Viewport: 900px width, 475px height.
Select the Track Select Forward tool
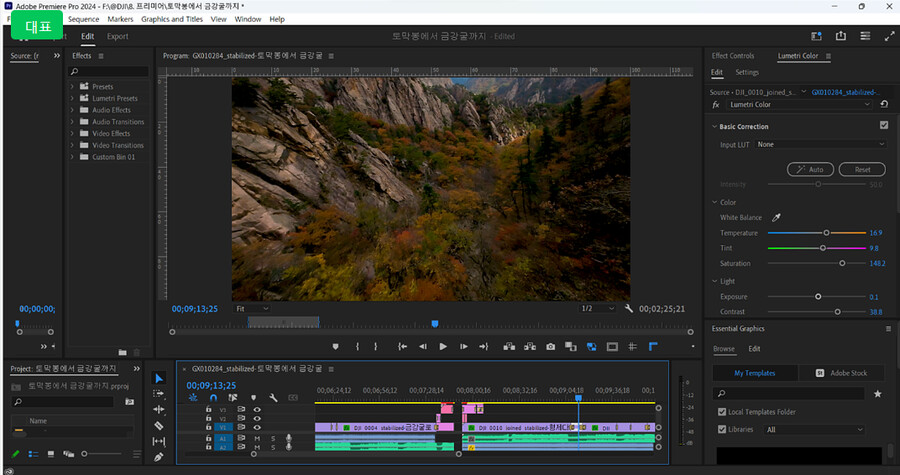pyautogui.click(x=159, y=394)
